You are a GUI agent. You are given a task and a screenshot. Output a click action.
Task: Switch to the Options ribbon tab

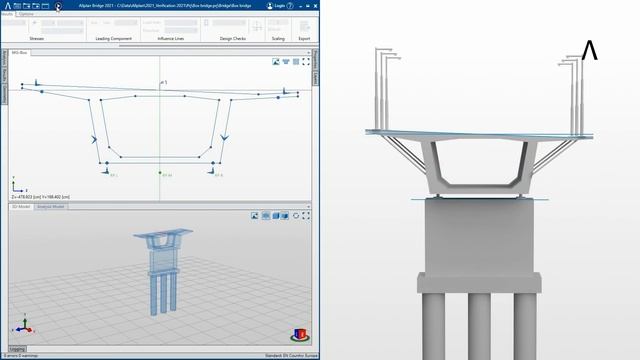[x=26, y=14]
